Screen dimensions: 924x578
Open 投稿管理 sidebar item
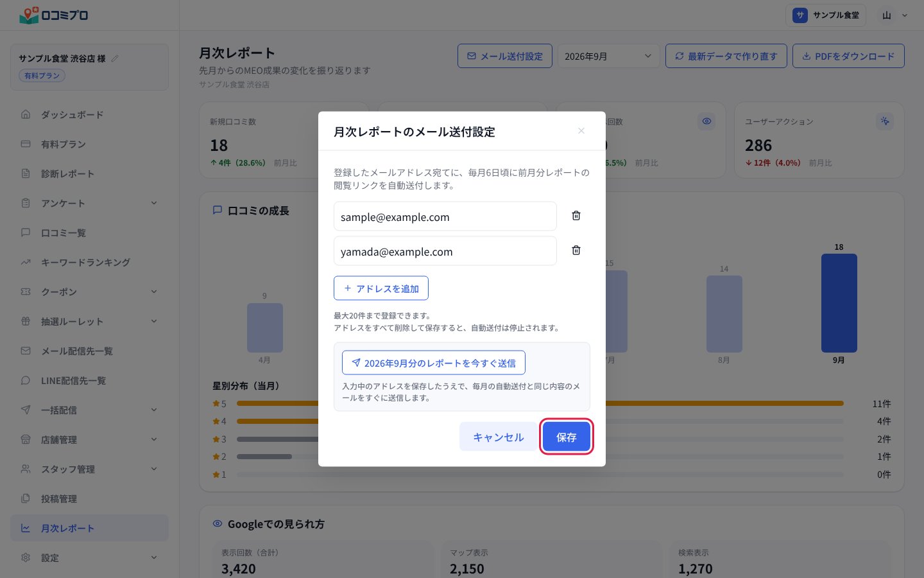[89, 498]
